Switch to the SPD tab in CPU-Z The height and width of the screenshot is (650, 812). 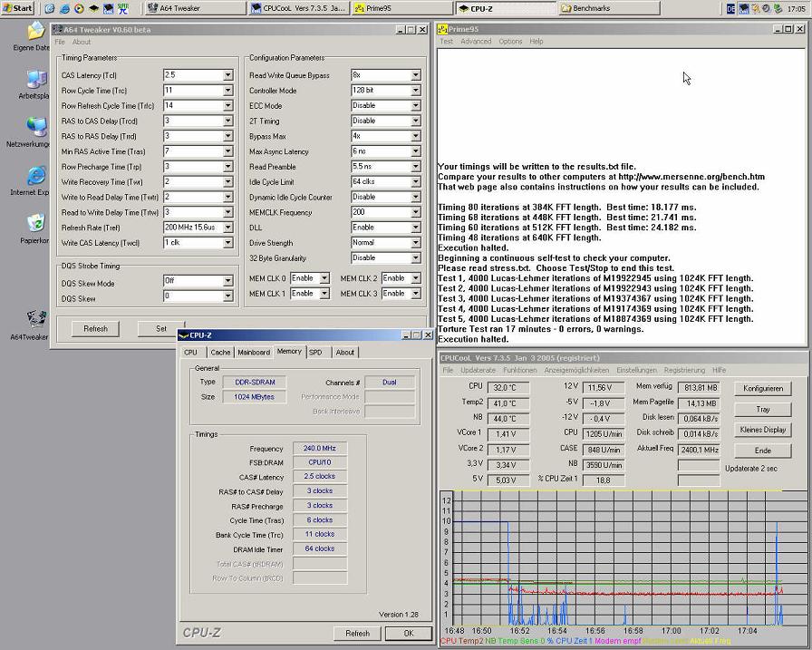coord(315,352)
